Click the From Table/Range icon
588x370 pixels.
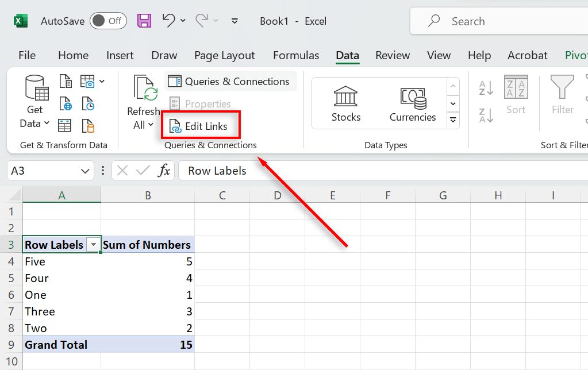[66, 125]
